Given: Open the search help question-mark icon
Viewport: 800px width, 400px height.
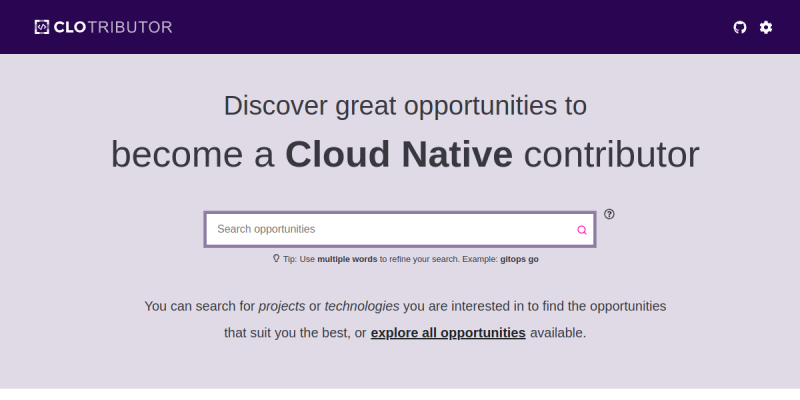Looking at the screenshot, I should (609, 214).
